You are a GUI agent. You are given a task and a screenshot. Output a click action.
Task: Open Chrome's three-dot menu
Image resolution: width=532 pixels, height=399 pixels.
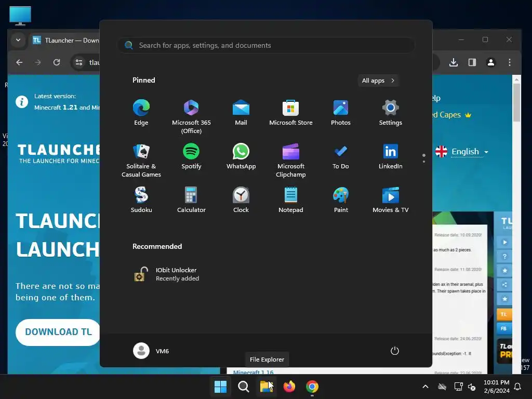[509, 62]
